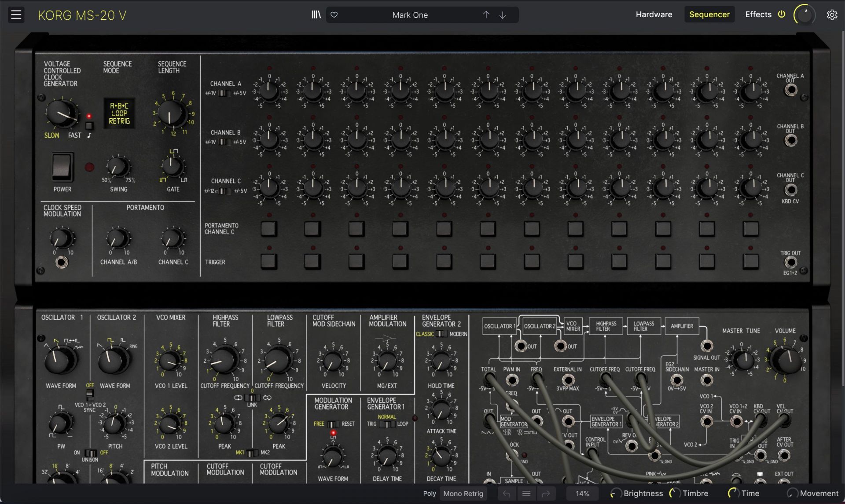Click the redo arrow in bottom bar
Viewport: 845px width, 504px height.
(546, 493)
